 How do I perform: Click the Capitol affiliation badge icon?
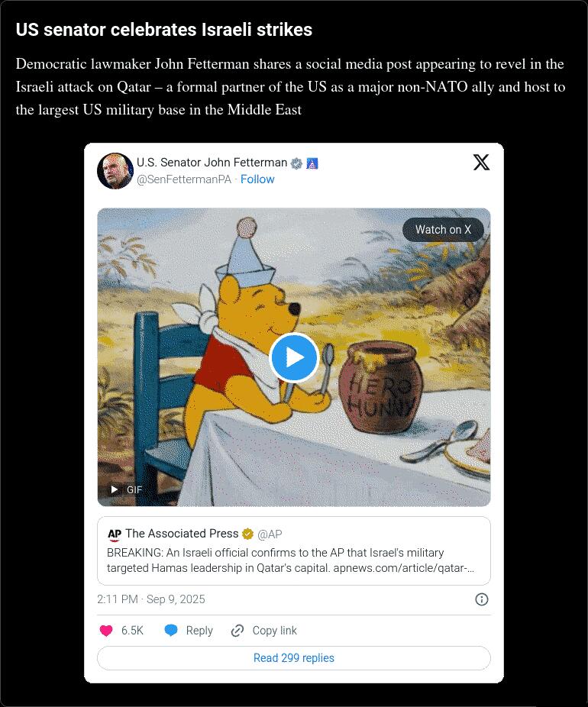point(312,163)
